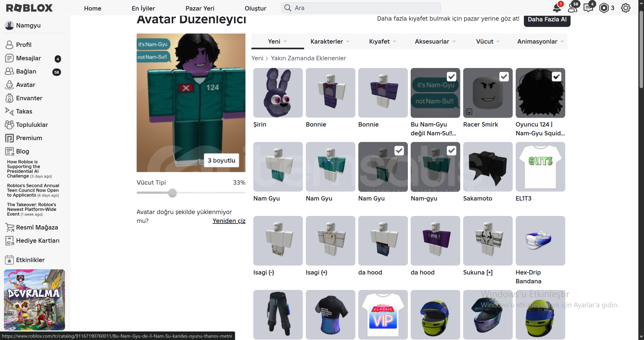This screenshot has width=644, height=340.
Task: Expand the Vücut dropdown
Action: (x=488, y=42)
